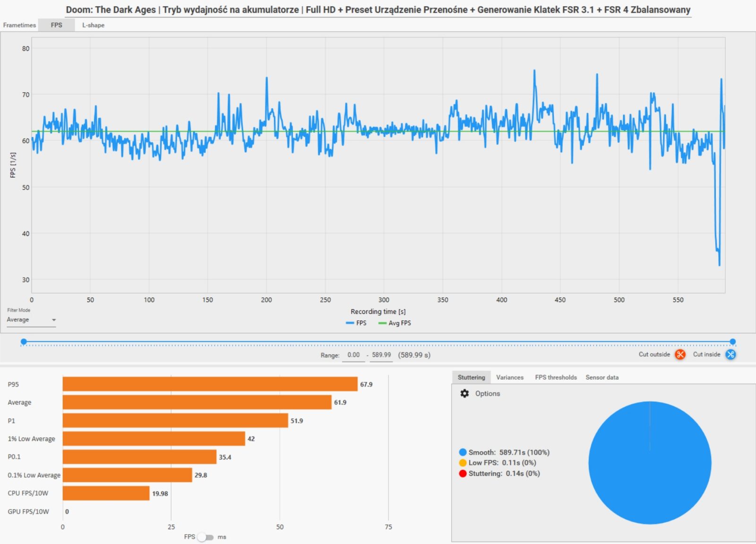
Task: Click the range start input field 0.00
Action: 353,355
